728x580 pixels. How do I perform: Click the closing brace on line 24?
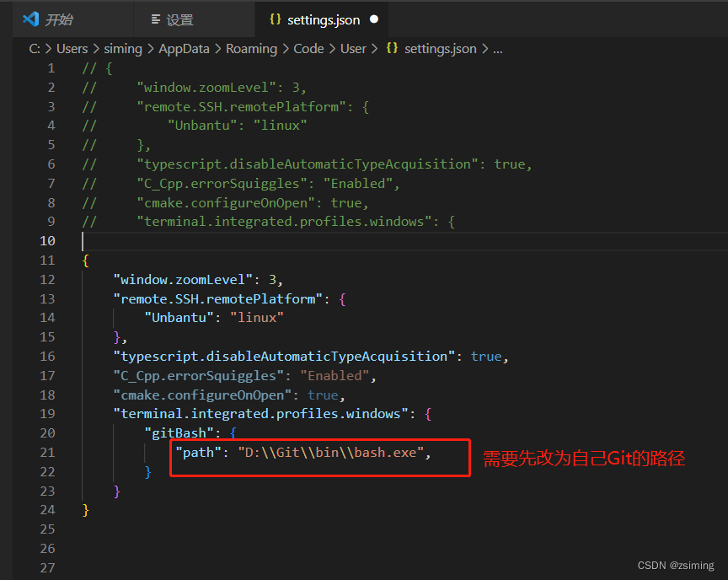85,510
